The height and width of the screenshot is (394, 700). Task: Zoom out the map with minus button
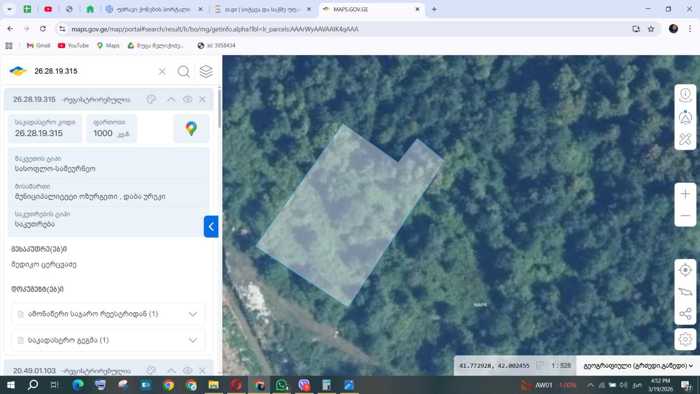[685, 216]
